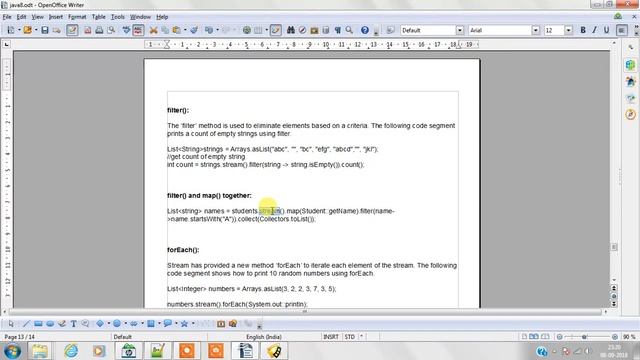Select the Ellipse drawing tool
Viewport: 640px width, 360px height.
click(50, 324)
